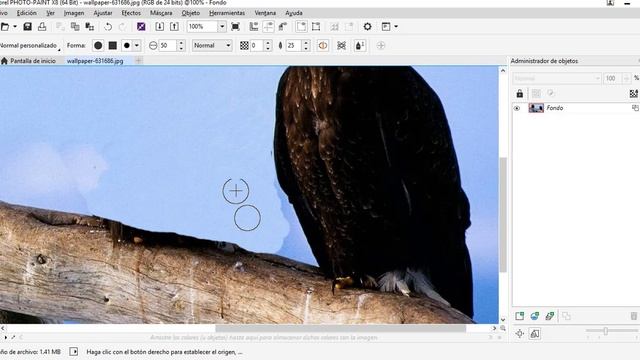Click the application launcher icon
This screenshot has height=360, width=640.
386,27
